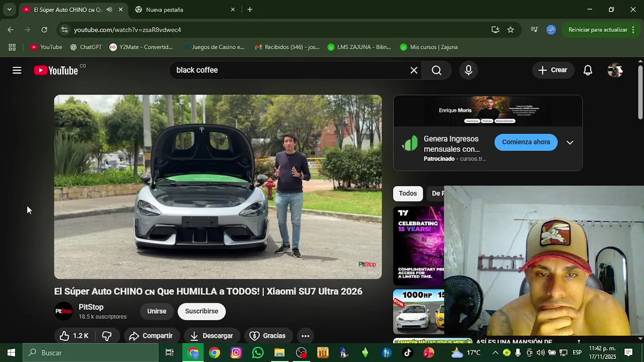Open Chrome apps grid shortcut
The width and height of the screenshot is (644, 362).
click(x=12, y=47)
